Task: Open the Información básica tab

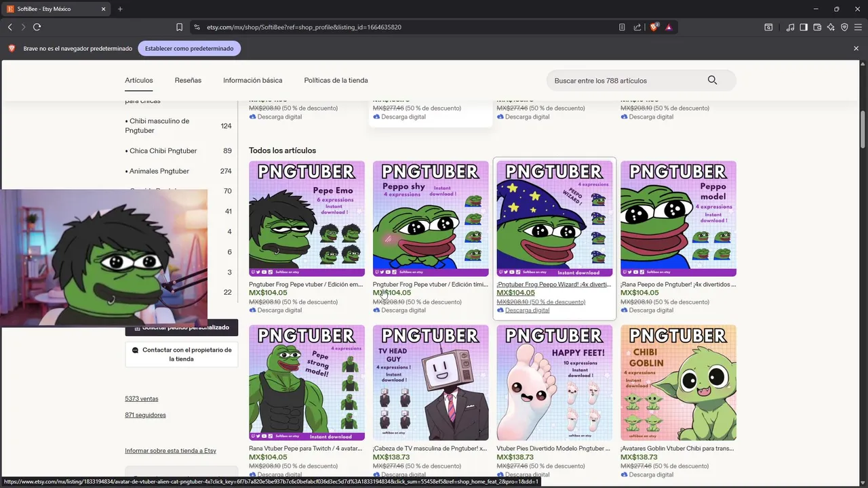Action: (253, 80)
